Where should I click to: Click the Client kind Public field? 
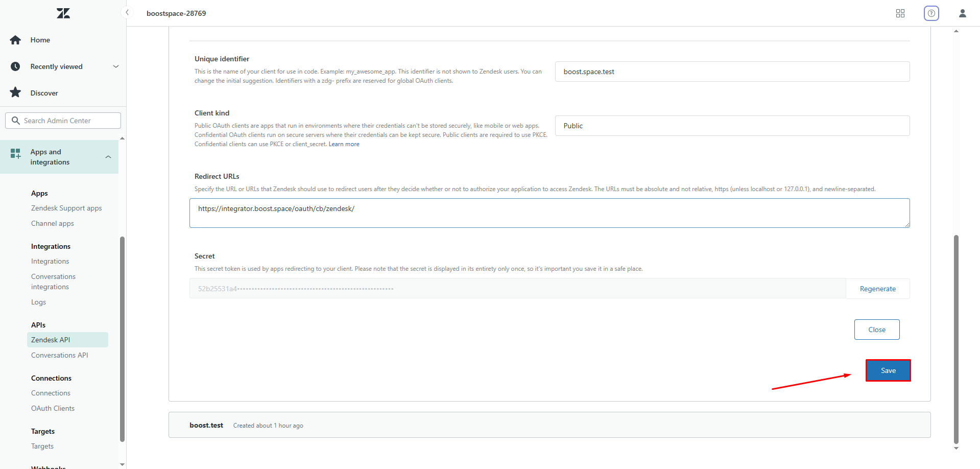pos(732,126)
